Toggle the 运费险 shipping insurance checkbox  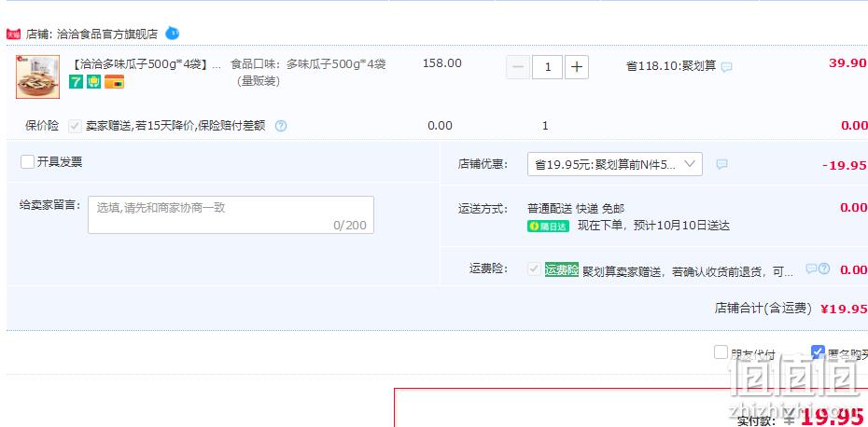pos(534,269)
